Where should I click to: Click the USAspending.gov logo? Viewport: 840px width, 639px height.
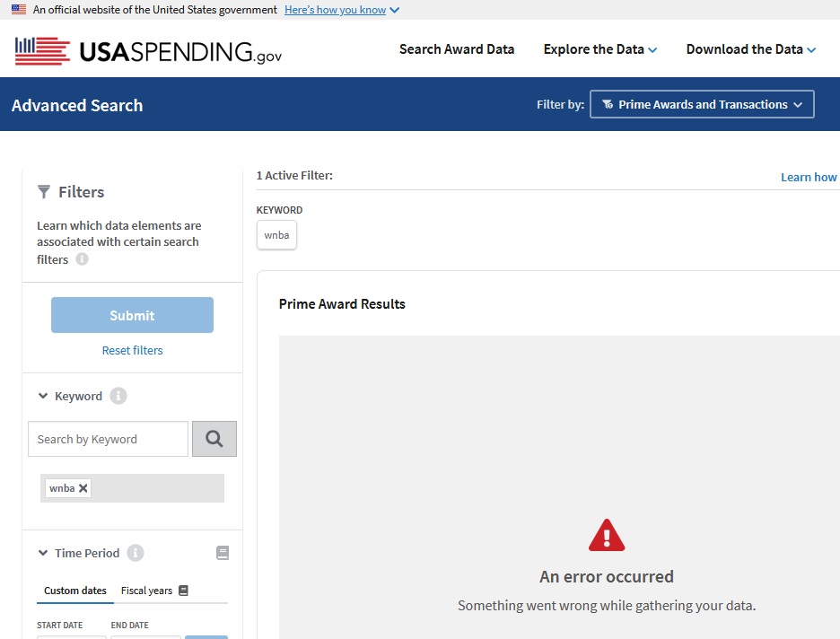(x=148, y=51)
